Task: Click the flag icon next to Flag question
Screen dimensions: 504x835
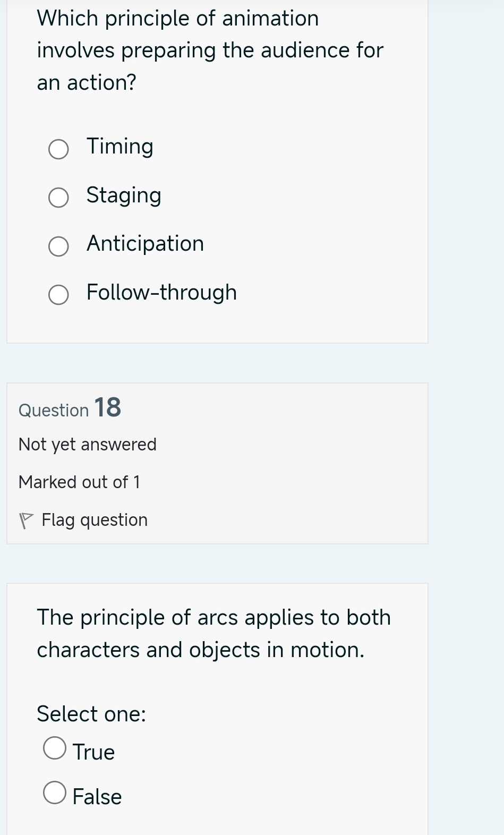Action: coord(26,519)
